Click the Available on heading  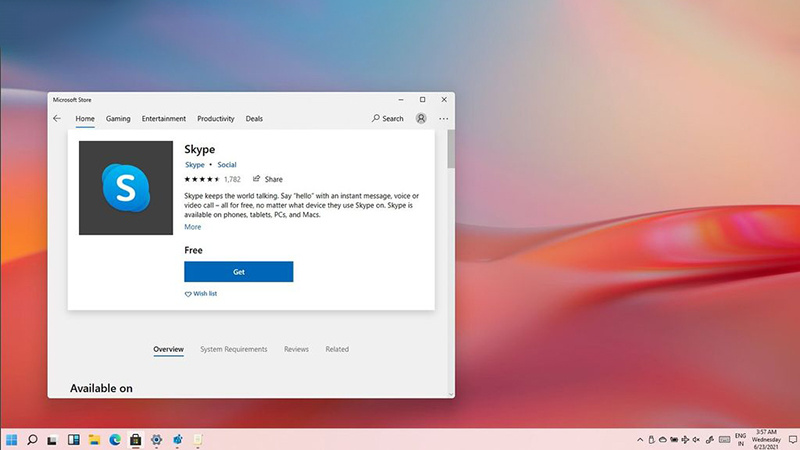coord(101,388)
